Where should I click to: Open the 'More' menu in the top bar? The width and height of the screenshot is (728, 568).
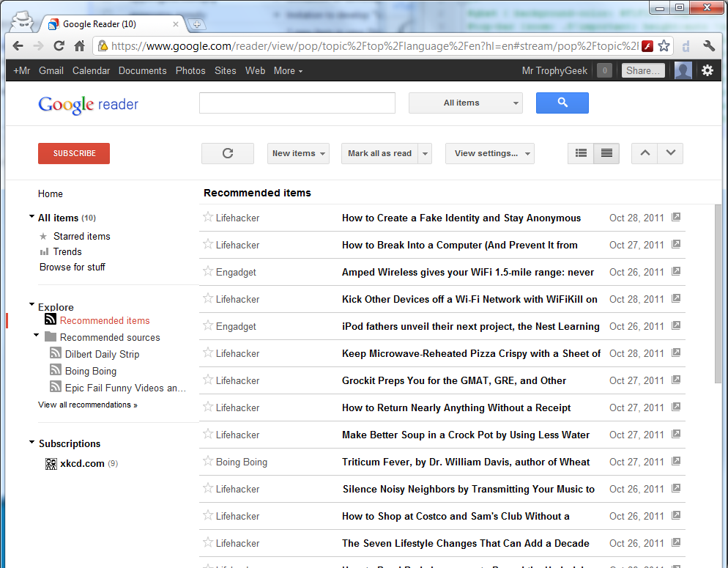pos(288,70)
